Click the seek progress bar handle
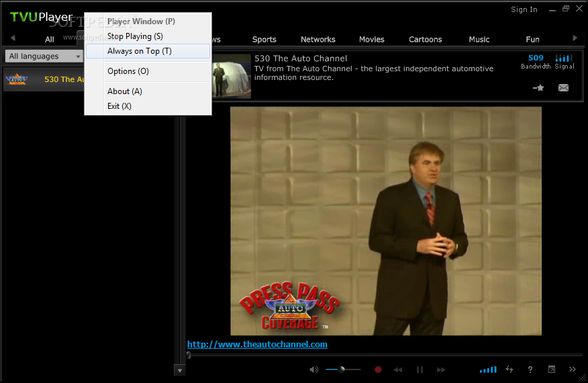Viewport: 588px width, 383px height. (x=189, y=355)
